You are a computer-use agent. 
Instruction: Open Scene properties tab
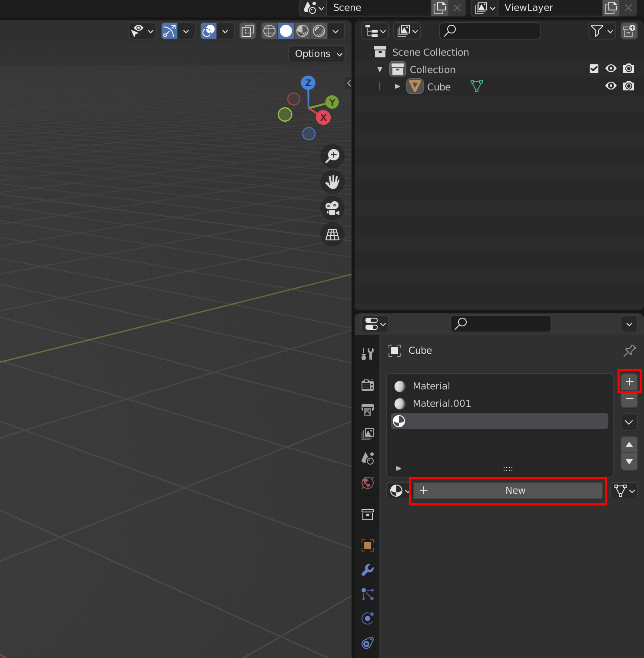(368, 458)
